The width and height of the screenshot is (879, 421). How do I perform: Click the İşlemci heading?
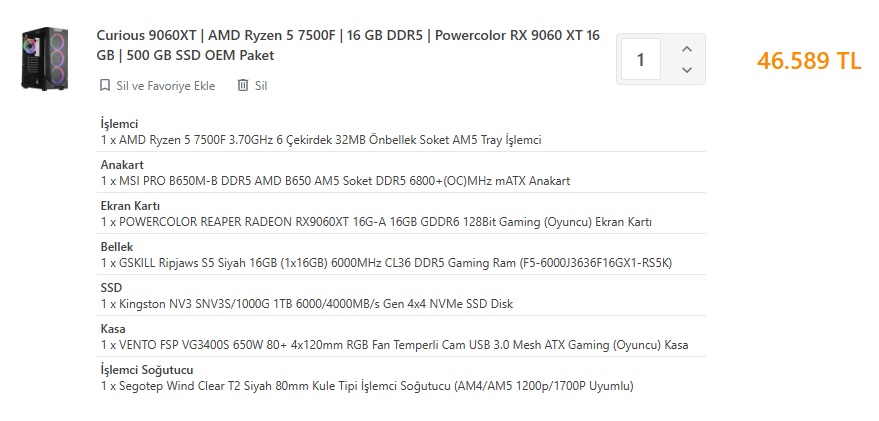coord(119,124)
